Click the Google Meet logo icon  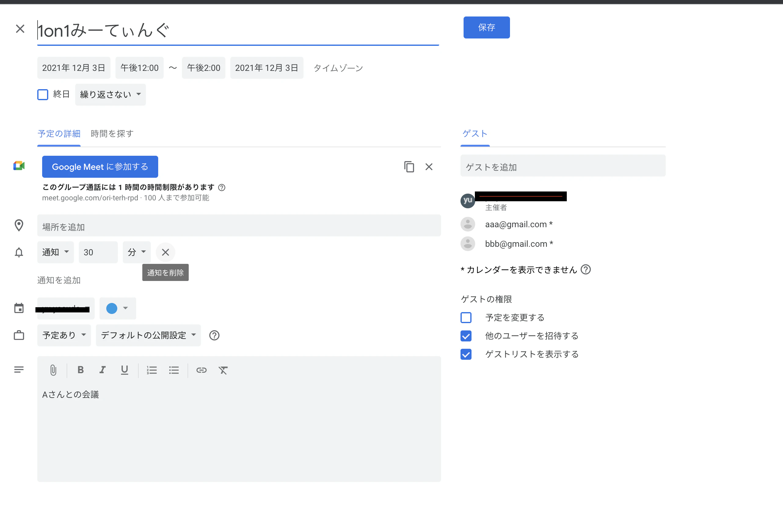coord(19,166)
